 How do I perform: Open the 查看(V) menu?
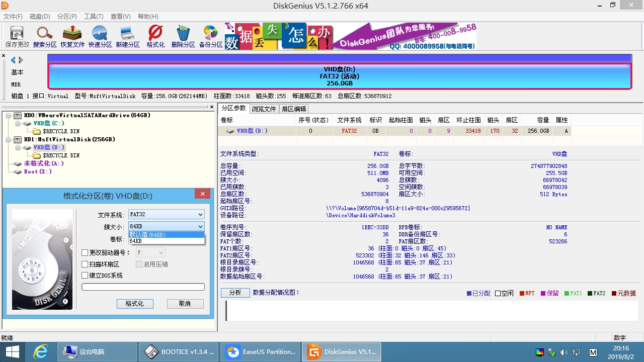(x=120, y=17)
